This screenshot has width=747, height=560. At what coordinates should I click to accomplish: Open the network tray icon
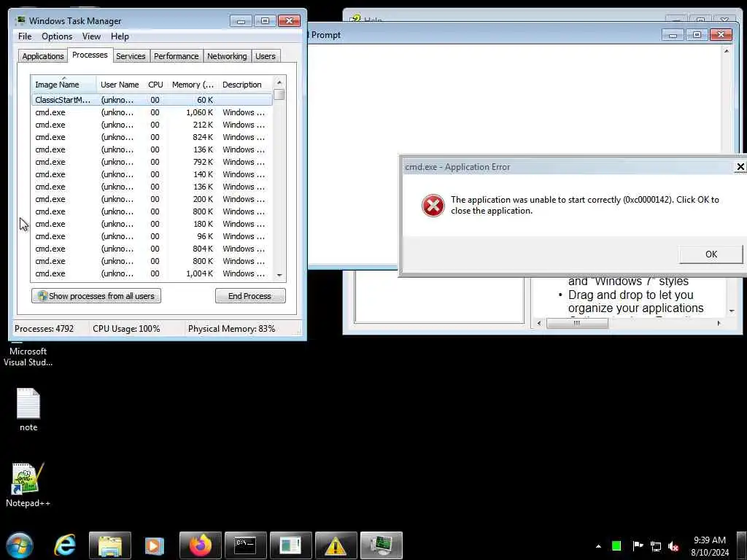click(x=656, y=546)
